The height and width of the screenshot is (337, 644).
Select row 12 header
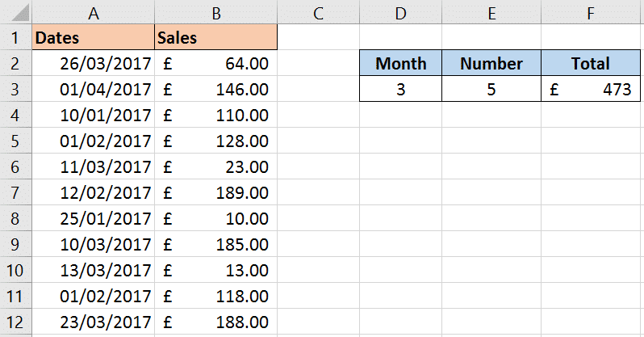pyautogui.click(x=15, y=322)
